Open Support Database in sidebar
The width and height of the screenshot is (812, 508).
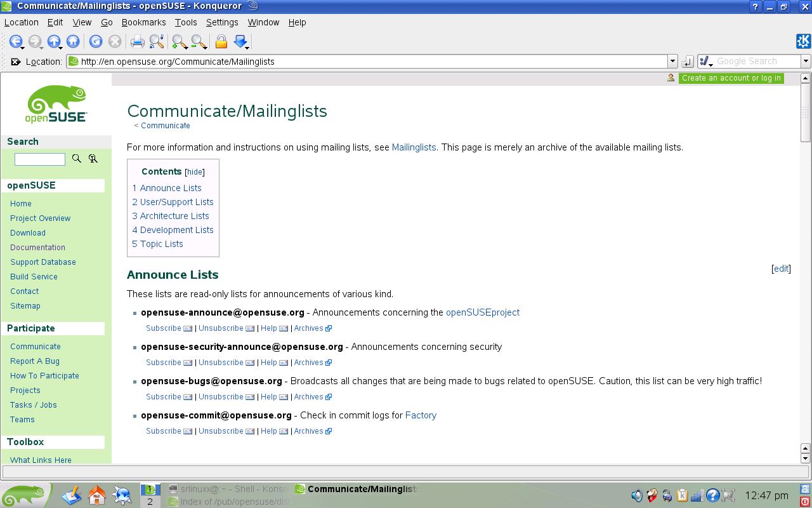(x=43, y=262)
